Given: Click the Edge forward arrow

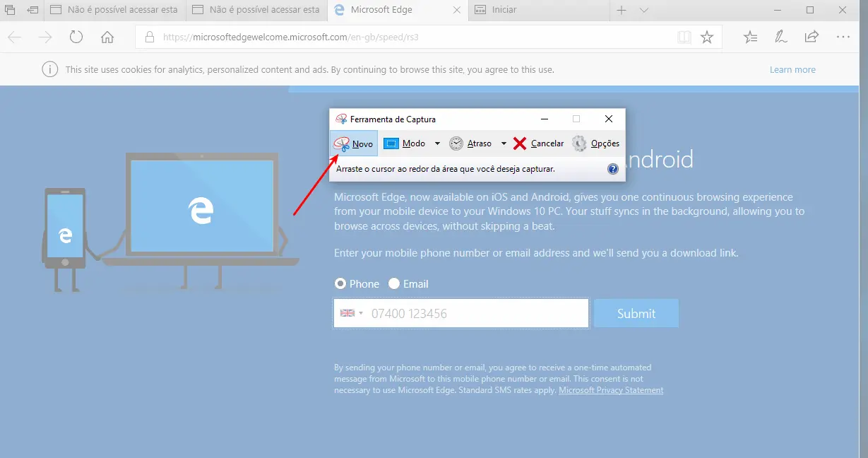Looking at the screenshot, I should click(45, 37).
